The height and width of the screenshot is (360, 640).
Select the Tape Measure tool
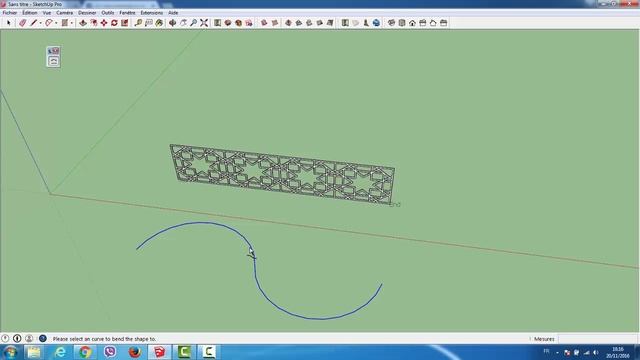tap(138, 23)
